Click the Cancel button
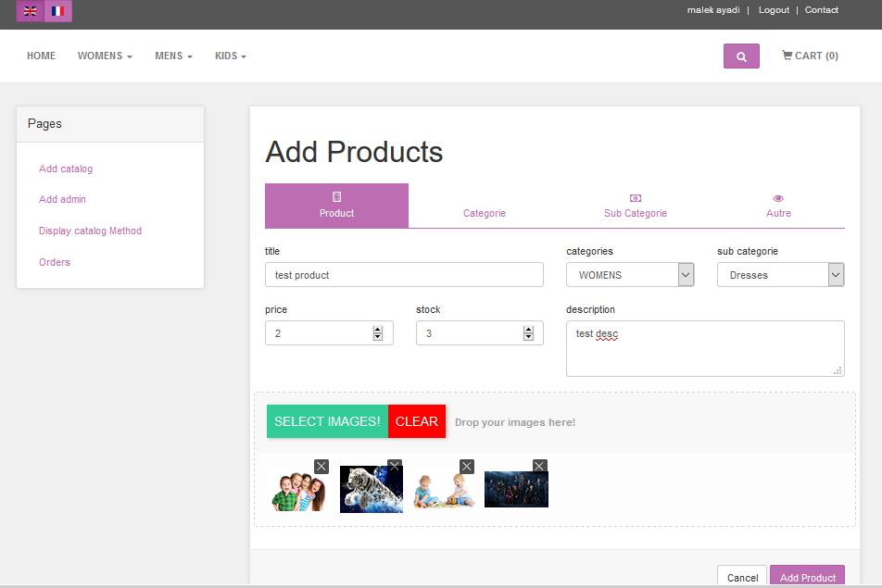Screen dimensions: 882x588 (742, 577)
